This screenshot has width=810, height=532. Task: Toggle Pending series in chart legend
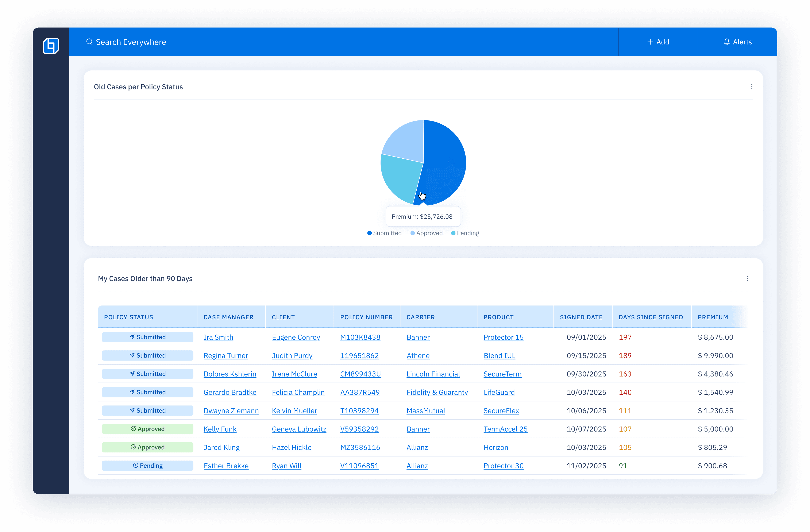click(465, 233)
